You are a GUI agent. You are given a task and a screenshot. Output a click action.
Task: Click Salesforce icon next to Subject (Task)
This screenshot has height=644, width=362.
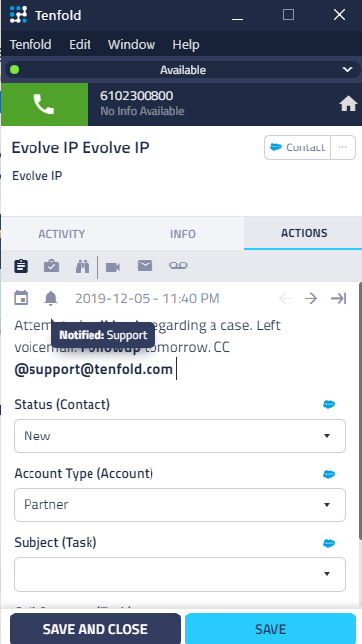(x=329, y=543)
